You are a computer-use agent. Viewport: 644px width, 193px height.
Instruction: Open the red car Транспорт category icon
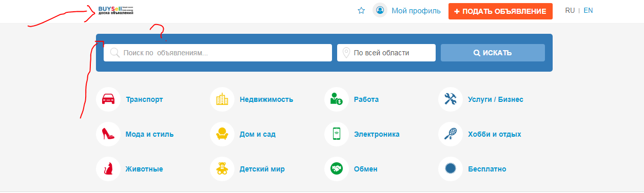pos(108,99)
